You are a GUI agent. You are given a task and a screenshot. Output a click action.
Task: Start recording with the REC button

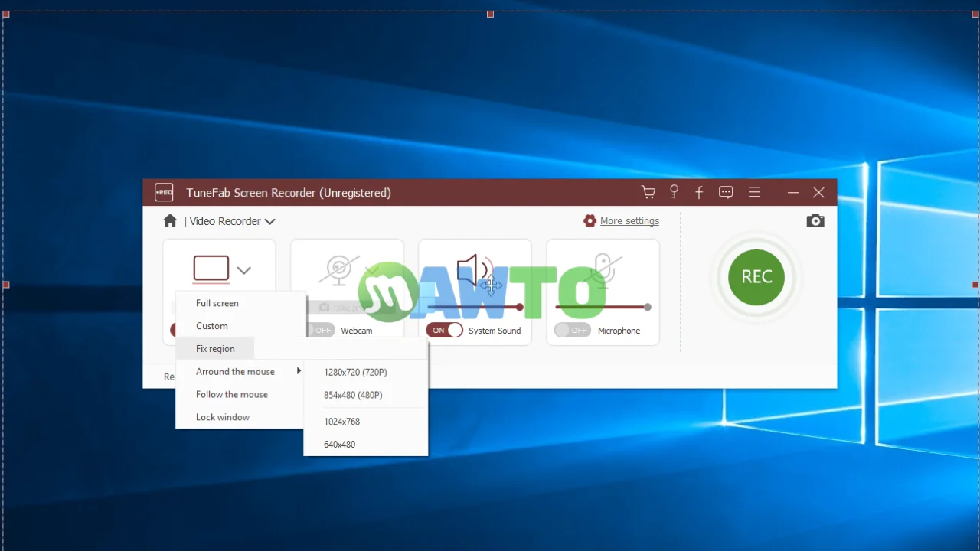[x=756, y=277]
